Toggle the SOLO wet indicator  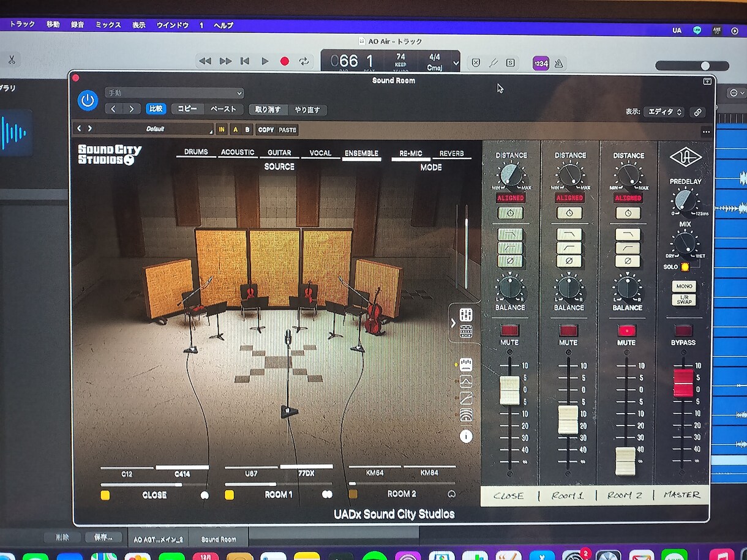(x=685, y=267)
